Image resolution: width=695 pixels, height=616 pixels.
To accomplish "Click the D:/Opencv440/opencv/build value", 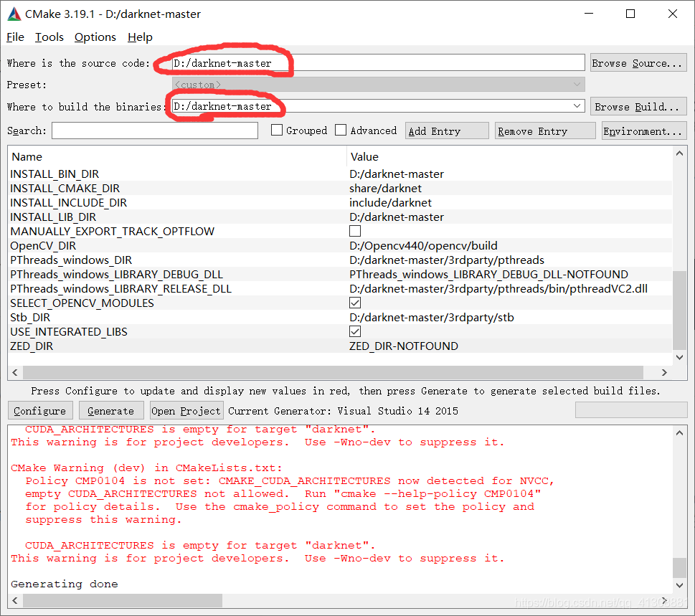I will (423, 245).
